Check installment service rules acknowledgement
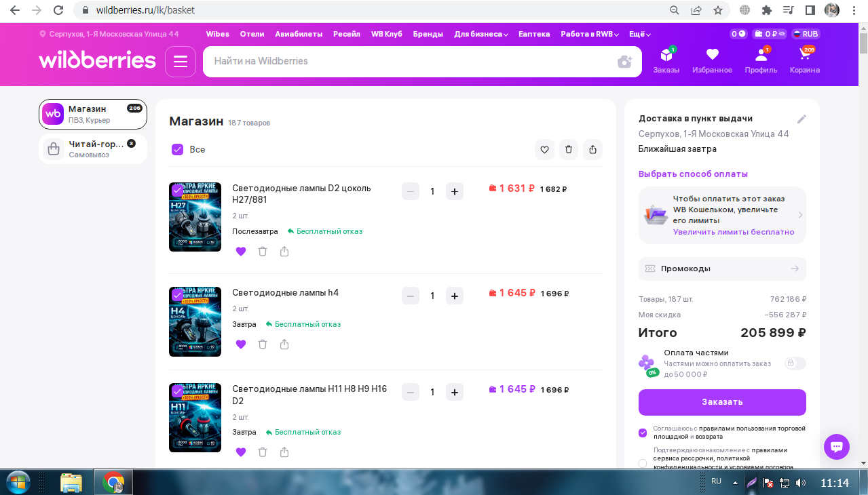This screenshot has width=868, height=495. 643,464
